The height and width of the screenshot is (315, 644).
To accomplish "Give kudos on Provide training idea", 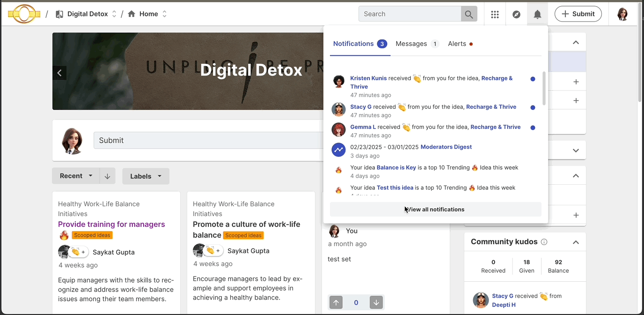I will (78, 252).
